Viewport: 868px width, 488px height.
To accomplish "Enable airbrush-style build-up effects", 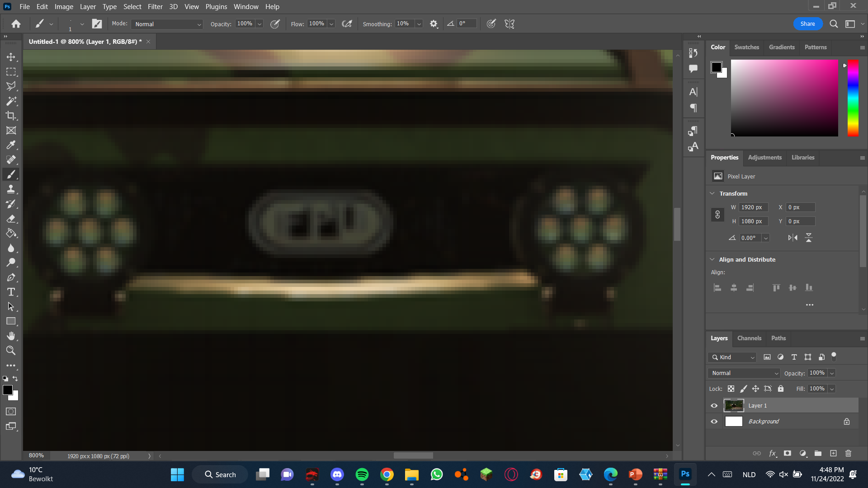I will 347,24.
